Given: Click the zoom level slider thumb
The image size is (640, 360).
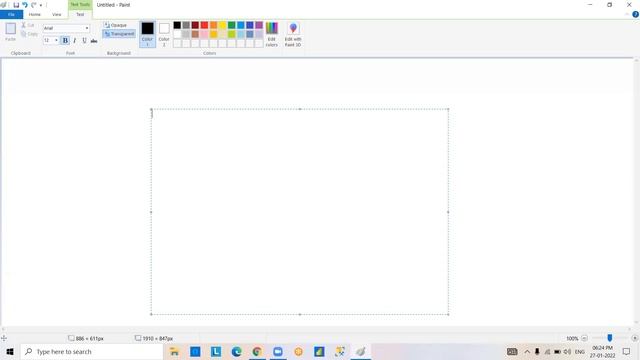Looking at the screenshot, I should click(610, 338).
